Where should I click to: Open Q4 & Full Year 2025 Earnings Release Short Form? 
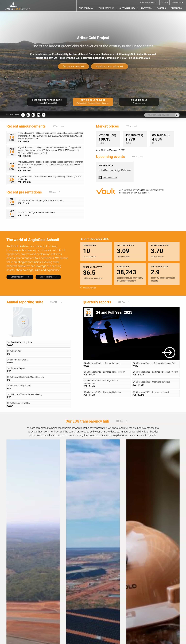click(156, 373)
